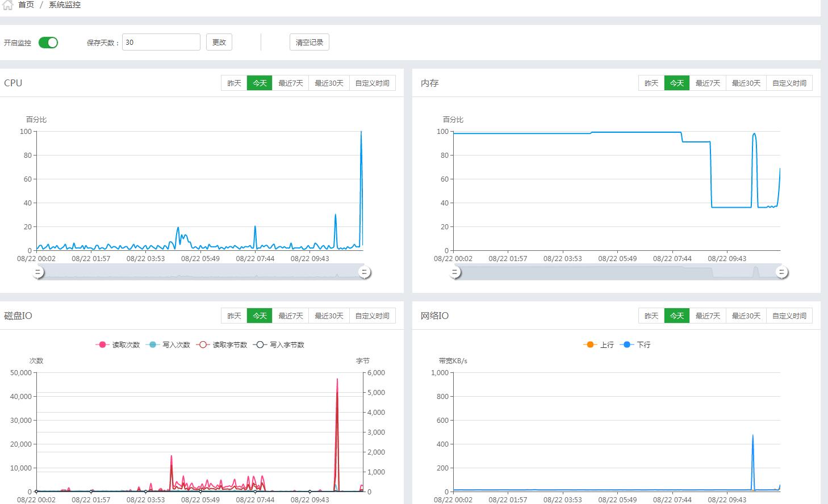Click 内存 chart right zoom slider handle
Image resolution: width=828 pixels, height=504 pixels.
781,272
